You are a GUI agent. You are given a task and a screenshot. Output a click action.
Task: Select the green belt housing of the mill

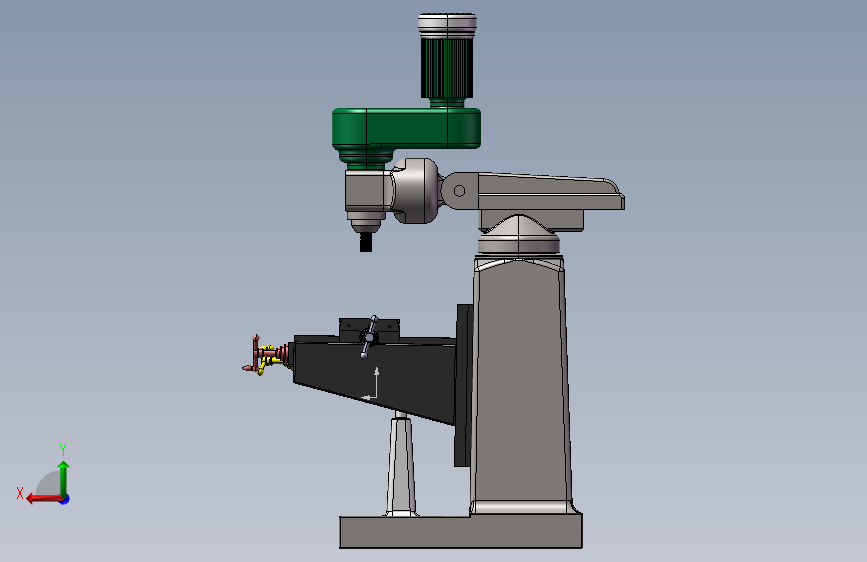[x=406, y=128]
